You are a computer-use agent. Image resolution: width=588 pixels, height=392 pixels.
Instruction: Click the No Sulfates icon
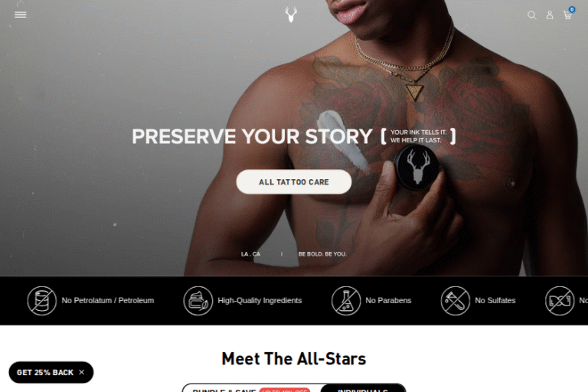tap(456, 301)
